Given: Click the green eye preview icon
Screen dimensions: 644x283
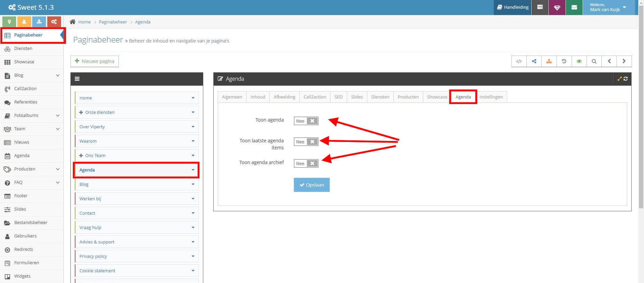Looking at the screenshot, I should click(x=579, y=61).
